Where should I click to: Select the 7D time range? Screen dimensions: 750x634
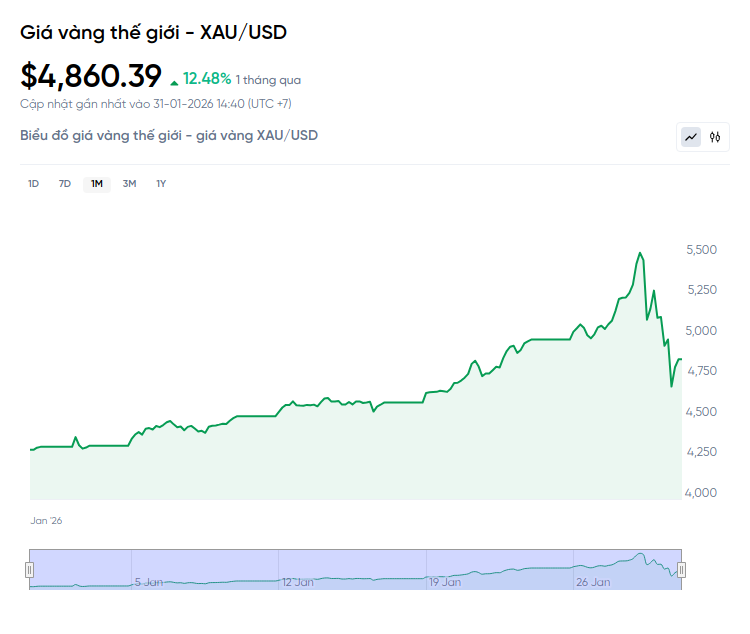pyautogui.click(x=65, y=183)
